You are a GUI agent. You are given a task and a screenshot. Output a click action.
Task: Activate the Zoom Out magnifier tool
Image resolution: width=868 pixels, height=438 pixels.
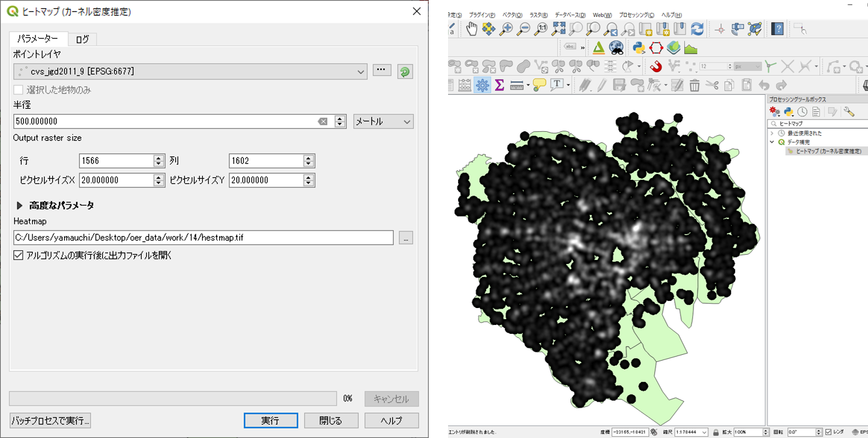(x=524, y=29)
